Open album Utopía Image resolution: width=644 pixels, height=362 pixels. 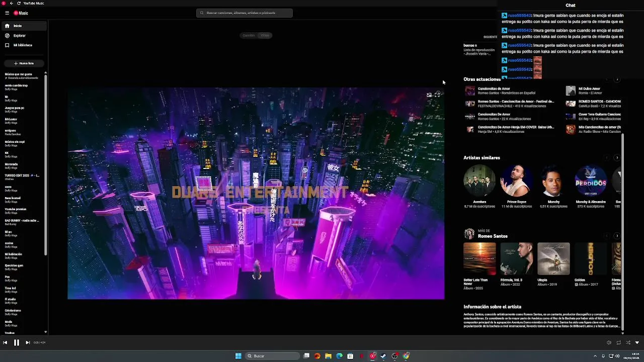point(553,264)
